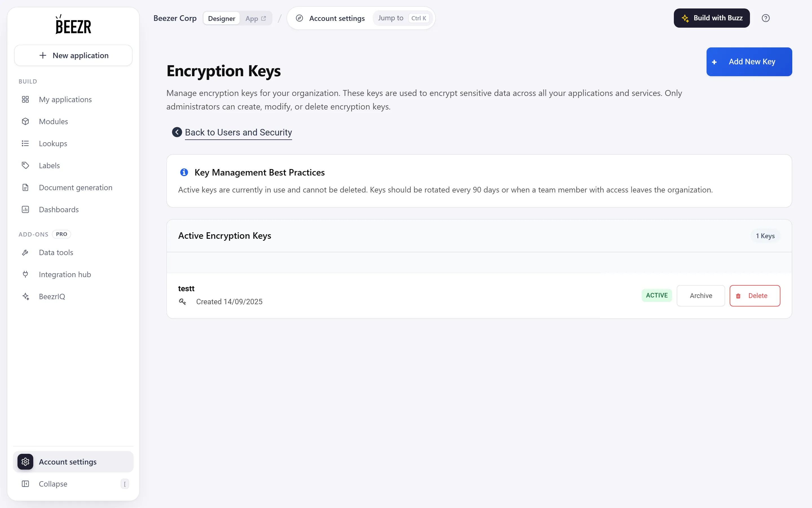Click the Key Management Best Practices heading
The image size is (812, 508).
[259, 172]
